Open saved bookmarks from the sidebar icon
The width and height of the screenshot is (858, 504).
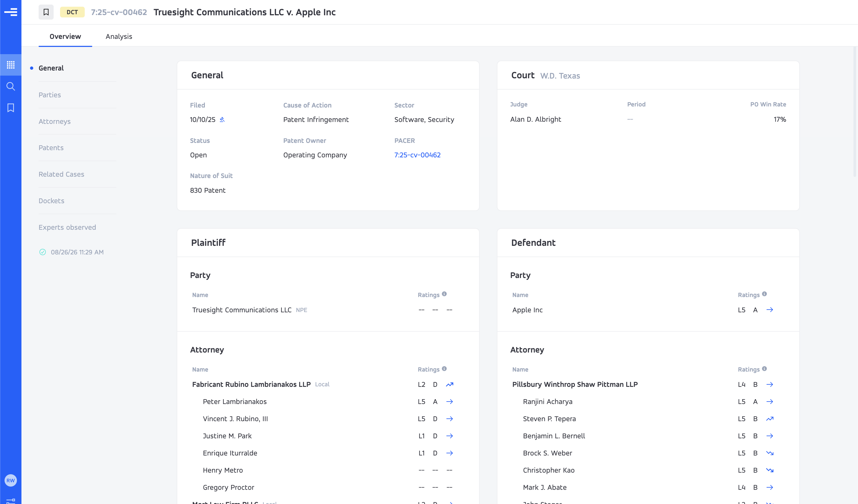[10, 108]
